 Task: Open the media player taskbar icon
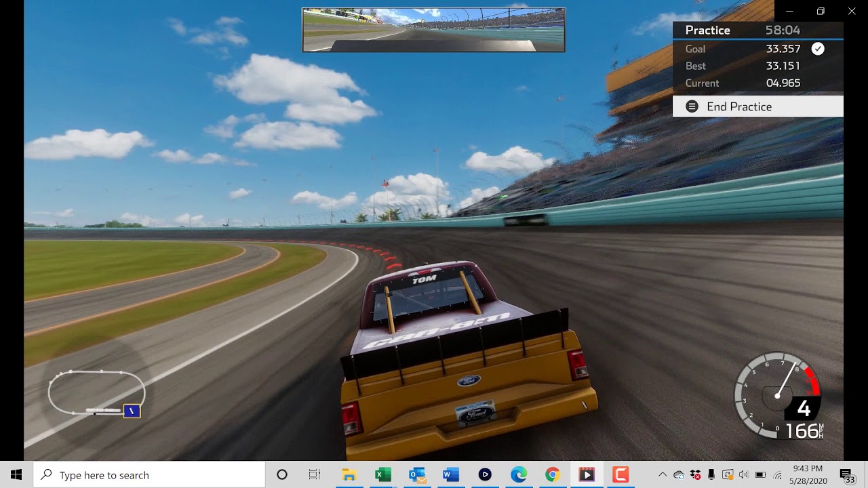click(x=485, y=475)
